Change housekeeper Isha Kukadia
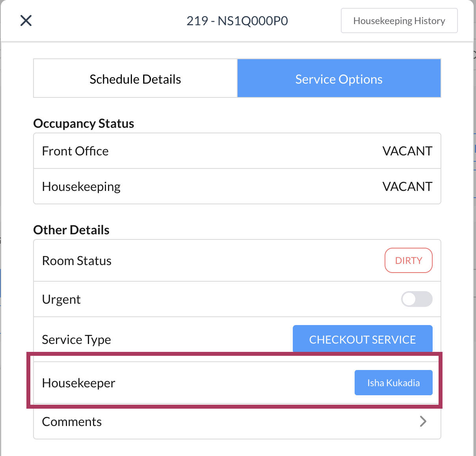Screen dimensions: 476x456 (393, 383)
